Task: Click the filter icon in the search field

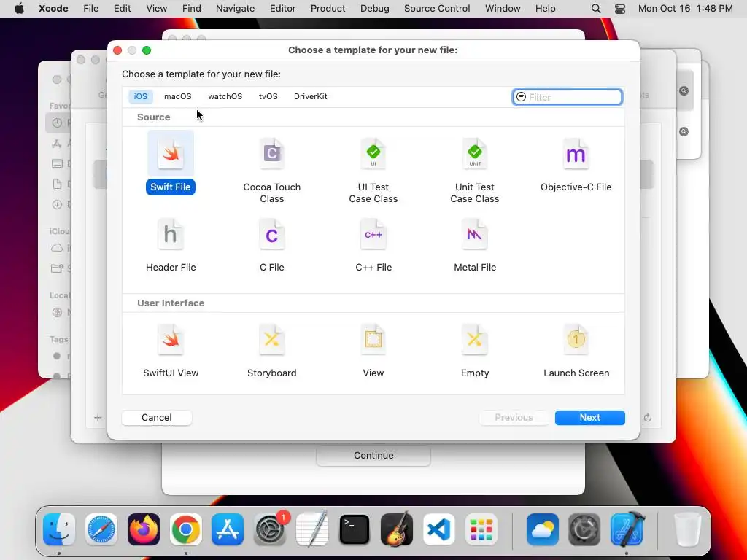Action: (x=521, y=97)
